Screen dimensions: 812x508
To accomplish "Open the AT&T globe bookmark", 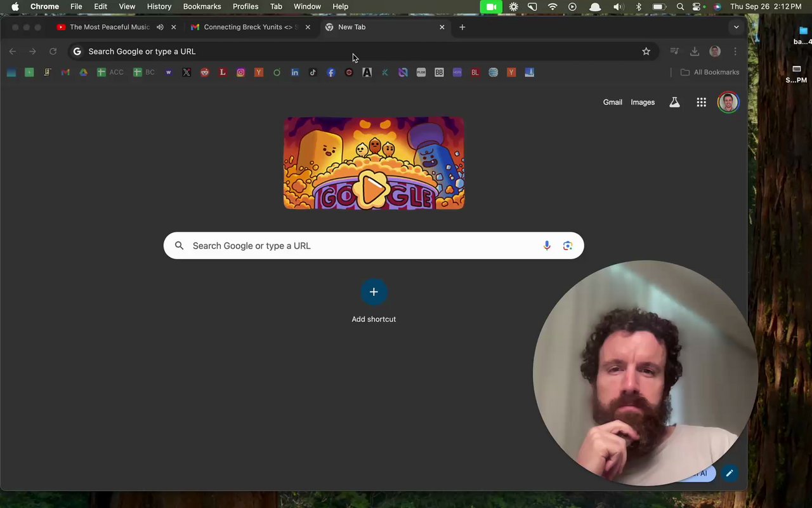I will tap(493, 72).
